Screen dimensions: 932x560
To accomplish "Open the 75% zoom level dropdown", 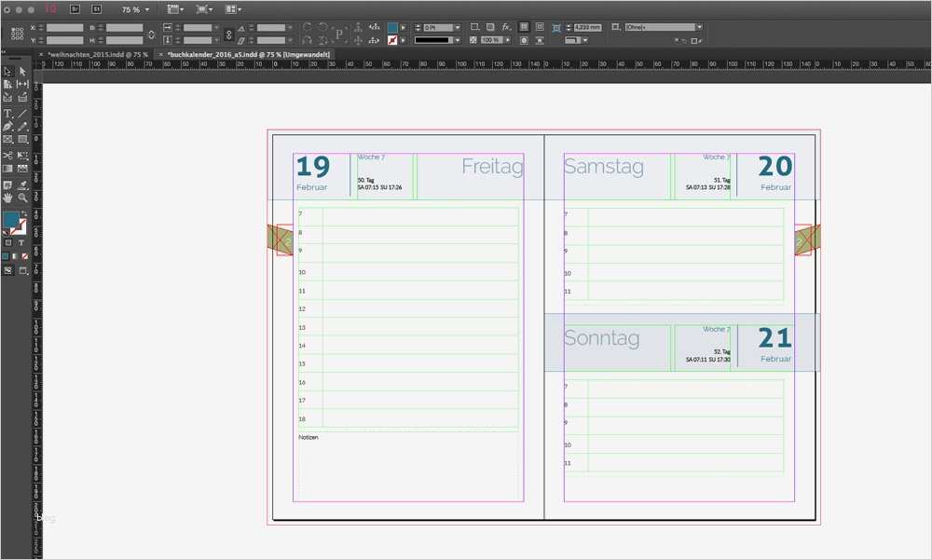I will (146, 9).
